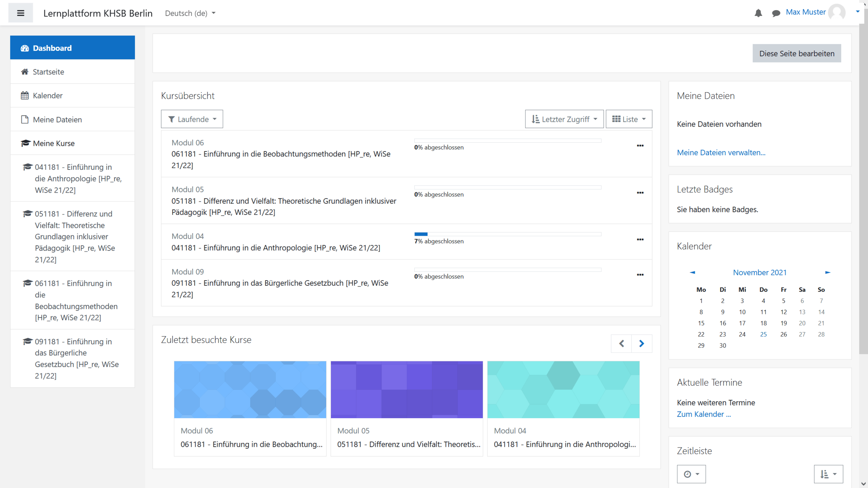
Task: Open three-dot menu for Modul 04 course
Action: click(640, 239)
